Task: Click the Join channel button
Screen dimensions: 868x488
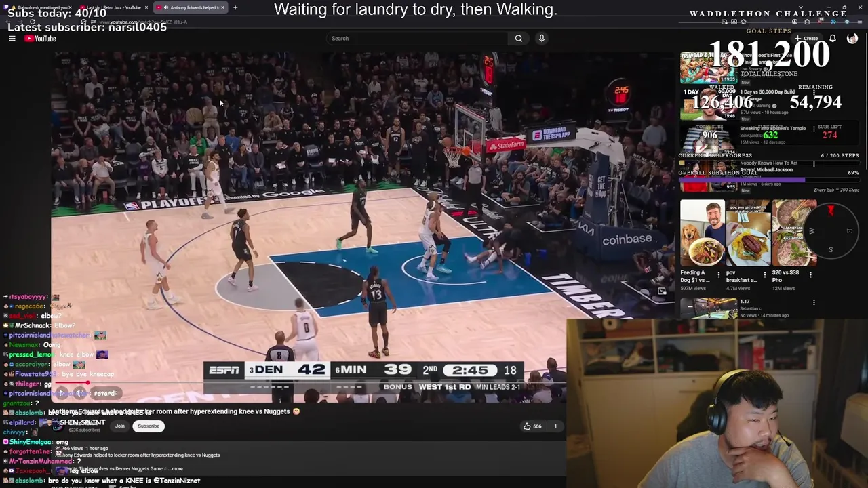Action: pyautogui.click(x=120, y=426)
